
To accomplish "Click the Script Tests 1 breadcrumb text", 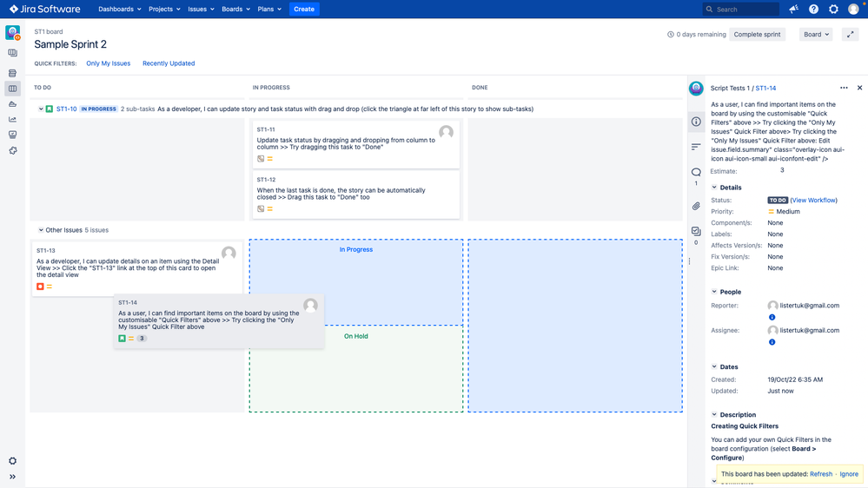I will 730,88.
